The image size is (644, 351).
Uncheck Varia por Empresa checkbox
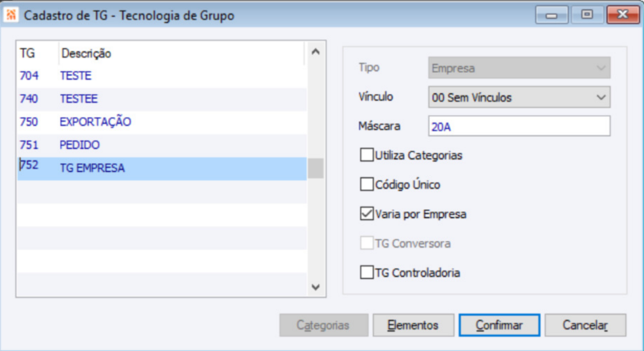[x=366, y=214]
